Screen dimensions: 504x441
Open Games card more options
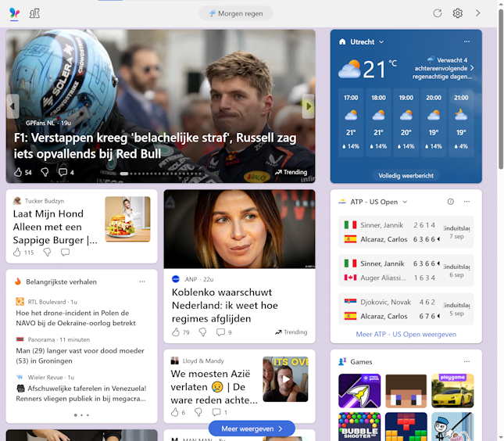[x=466, y=361]
